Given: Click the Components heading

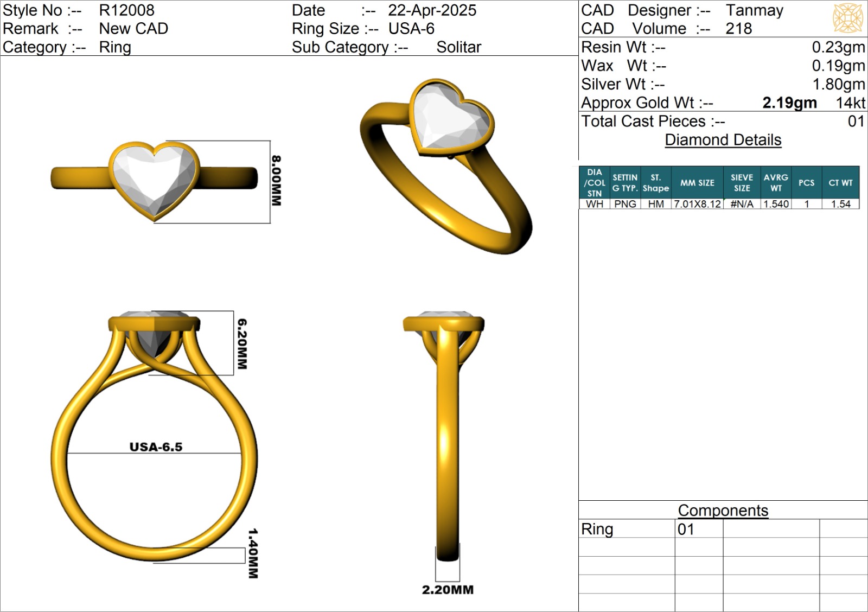Looking at the screenshot, I should [723, 511].
